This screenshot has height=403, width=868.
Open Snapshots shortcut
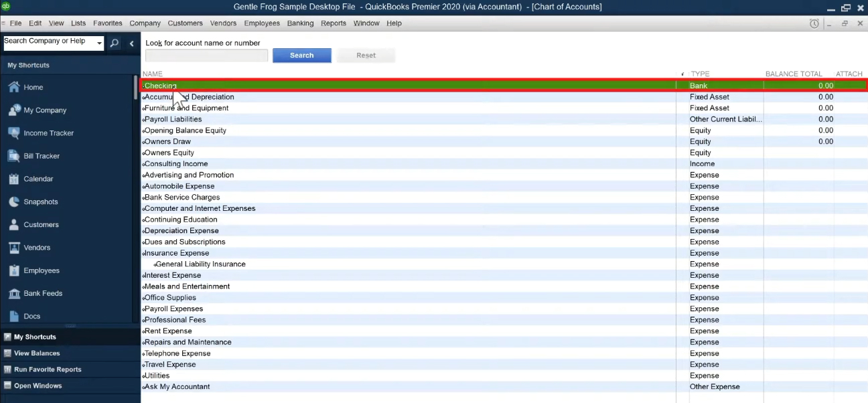(x=41, y=201)
